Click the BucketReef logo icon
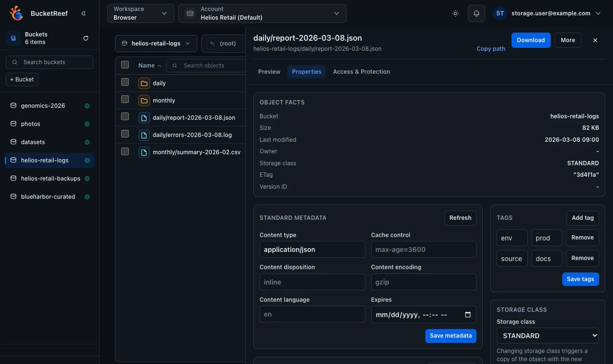This screenshot has width=613, height=364. coord(17,13)
